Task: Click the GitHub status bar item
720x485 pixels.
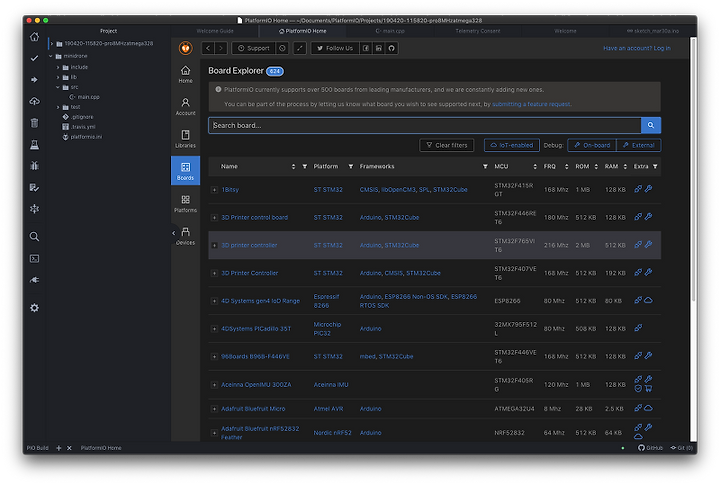Action: pyautogui.click(x=650, y=448)
